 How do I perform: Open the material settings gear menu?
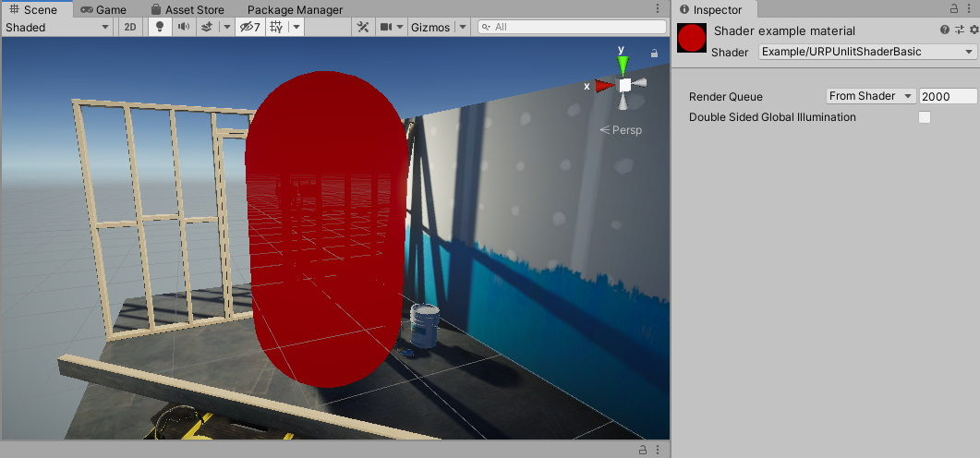click(x=972, y=30)
